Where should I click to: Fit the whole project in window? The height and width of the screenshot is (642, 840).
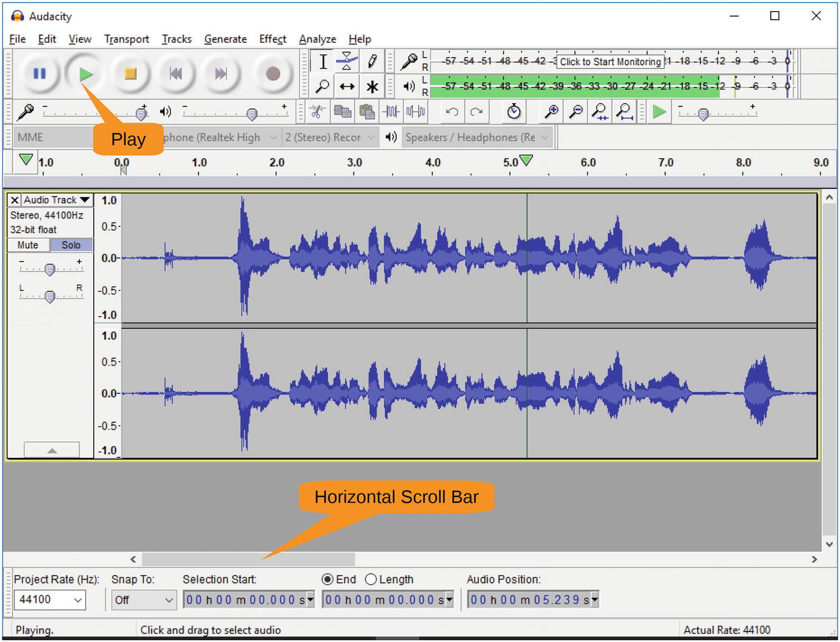point(625,112)
